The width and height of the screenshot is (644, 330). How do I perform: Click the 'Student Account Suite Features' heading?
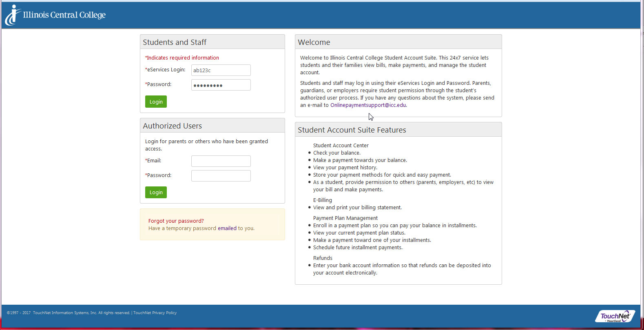click(352, 130)
